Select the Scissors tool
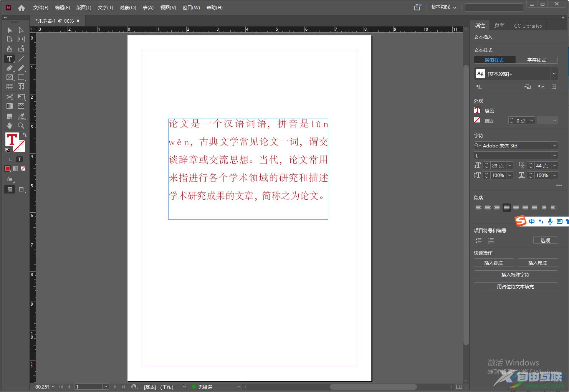The image size is (569, 392). [10, 97]
